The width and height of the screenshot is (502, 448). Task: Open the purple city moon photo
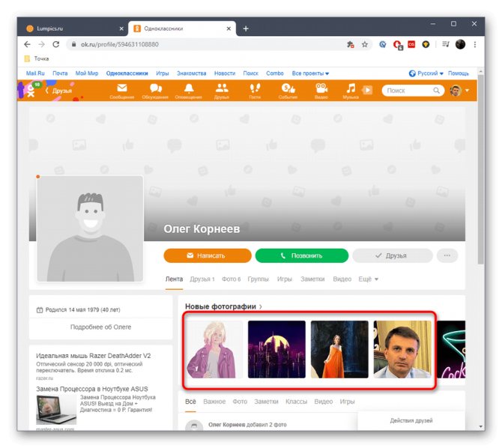276,349
